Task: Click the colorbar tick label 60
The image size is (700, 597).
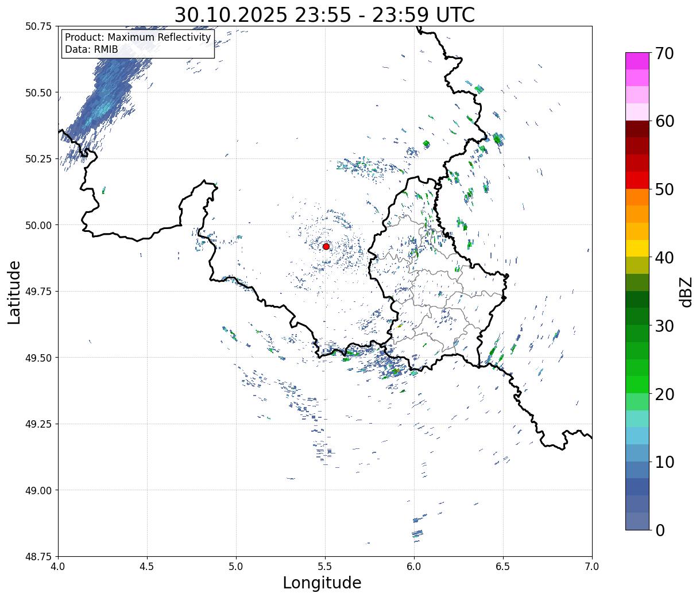Action: coord(664,121)
